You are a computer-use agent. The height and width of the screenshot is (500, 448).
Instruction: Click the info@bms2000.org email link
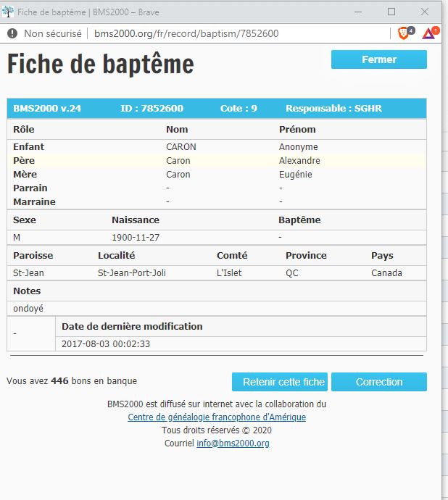pyautogui.click(x=233, y=443)
